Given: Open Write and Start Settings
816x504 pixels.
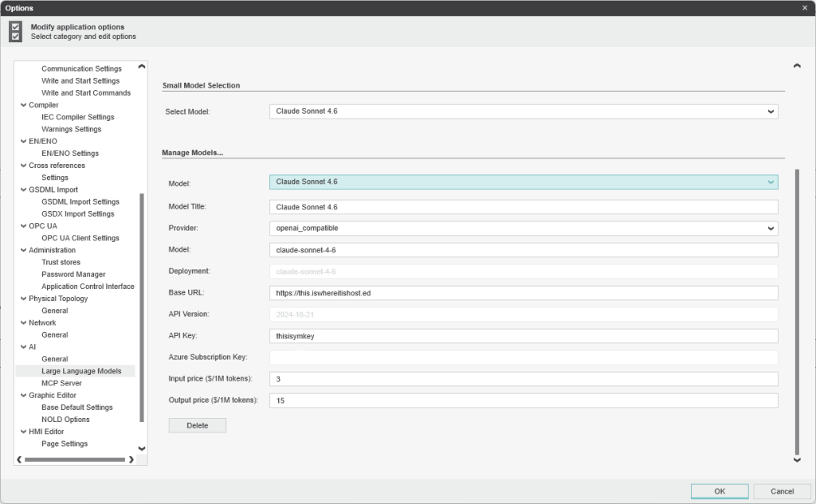Looking at the screenshot, I should click(x=80, y=80).
